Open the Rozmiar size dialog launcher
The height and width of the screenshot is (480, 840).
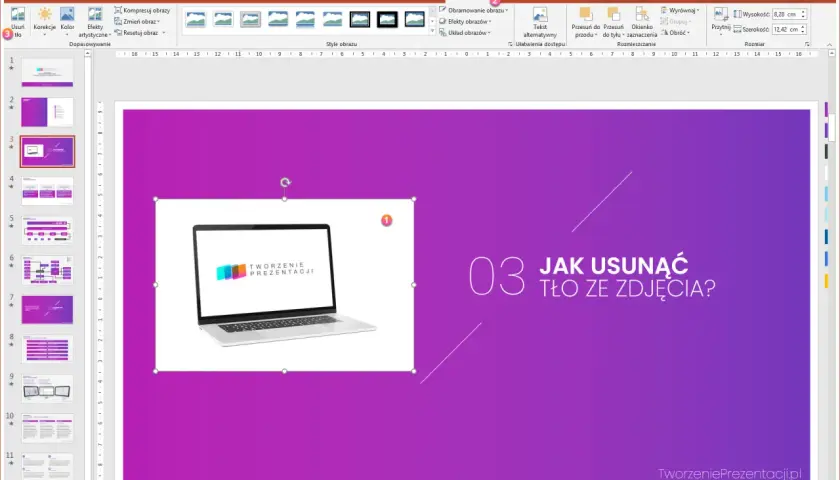pos(807,44)
